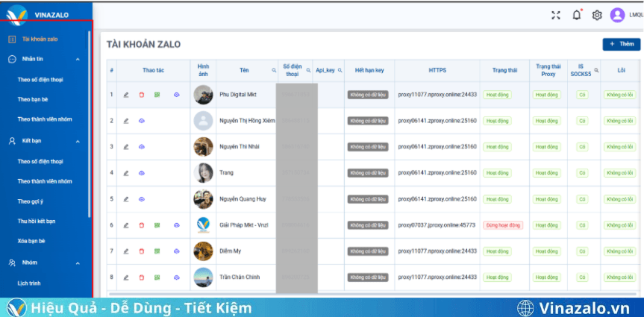Click the name Nguyễn Thị Hồng Xiêm

(247, 121)
